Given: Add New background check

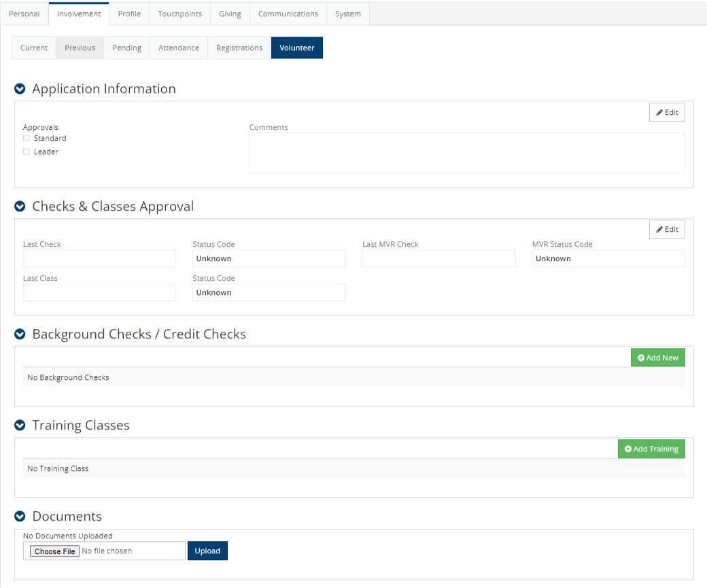Looking at the screenshot, I should click(658, 358).
